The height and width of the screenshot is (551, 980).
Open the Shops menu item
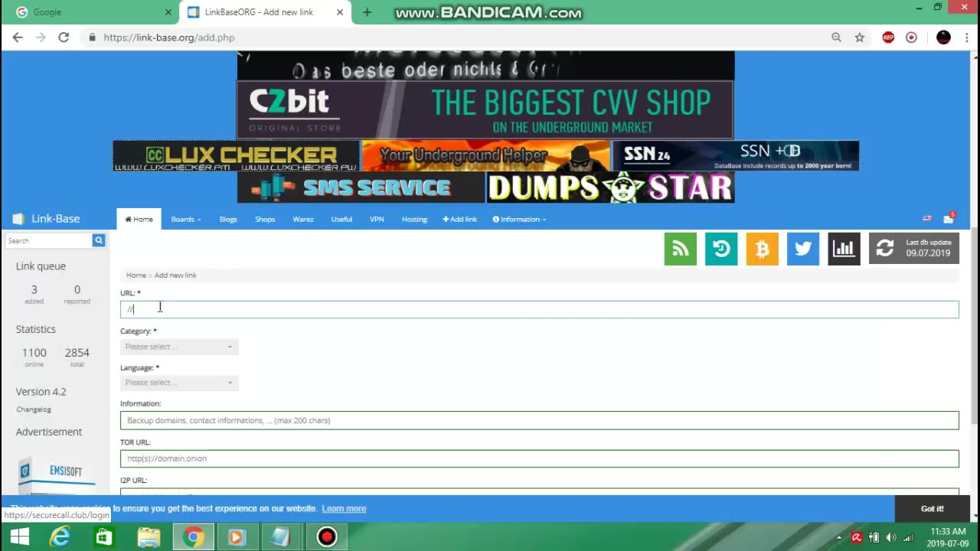[x=265, y=219]
